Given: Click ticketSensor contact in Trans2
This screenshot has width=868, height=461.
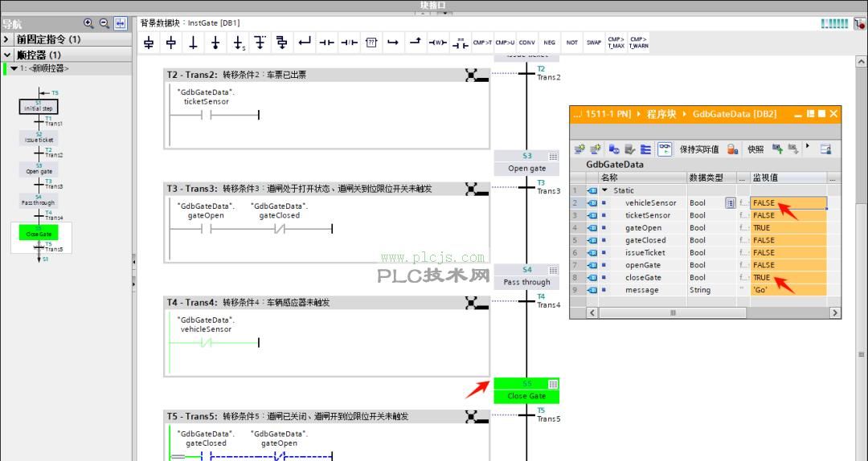Looking at the screenshot, I should pos(206,115).
